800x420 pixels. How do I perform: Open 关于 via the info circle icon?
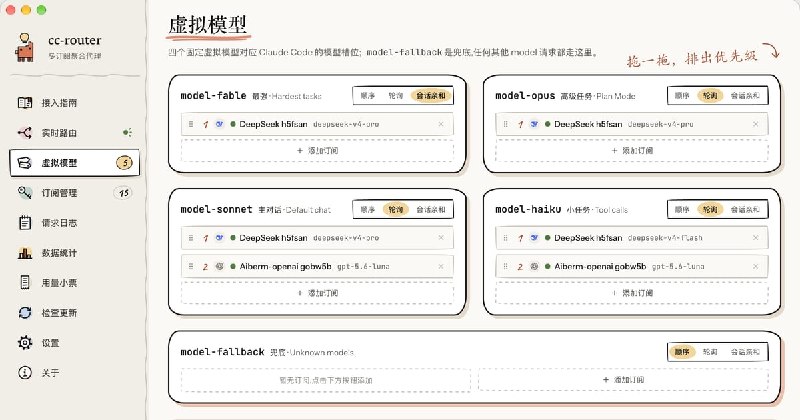coord(25,373)
